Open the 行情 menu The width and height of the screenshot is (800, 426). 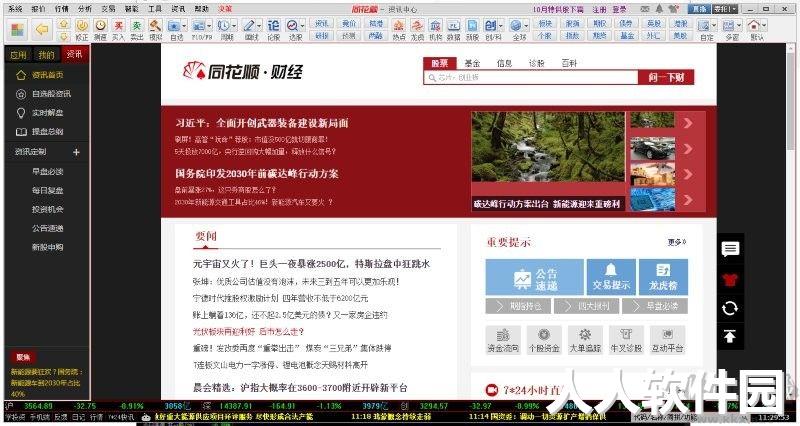(62, 9)
